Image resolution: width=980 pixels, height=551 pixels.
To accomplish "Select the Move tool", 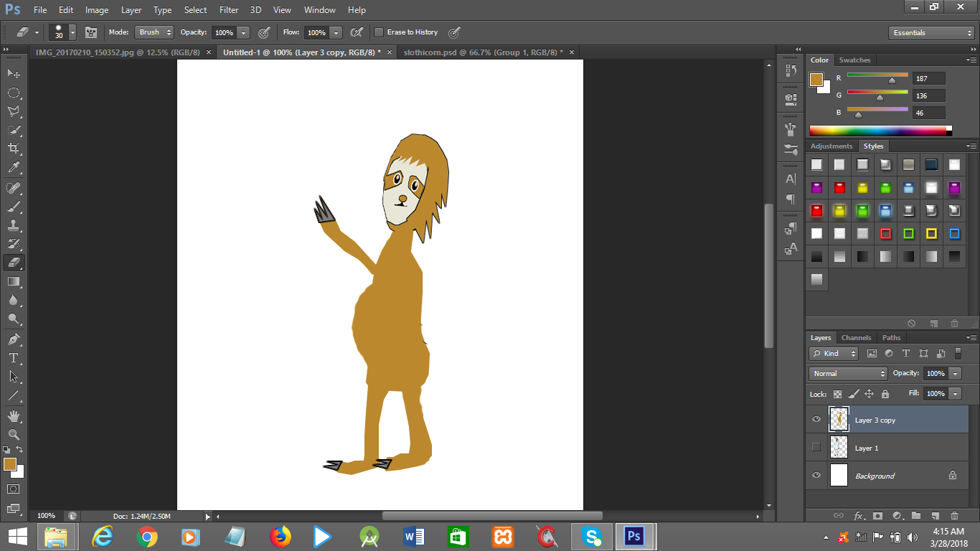I will 14,73.
